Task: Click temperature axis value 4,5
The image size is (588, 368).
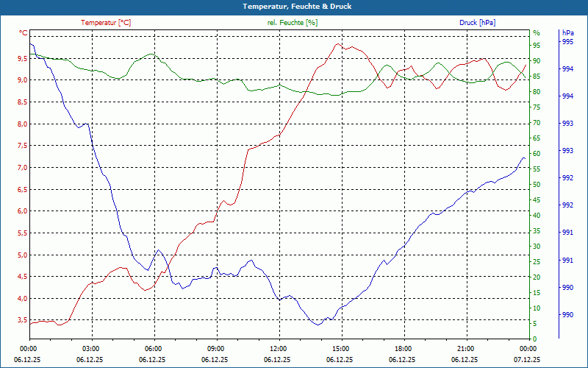Action: click(23, 277)
